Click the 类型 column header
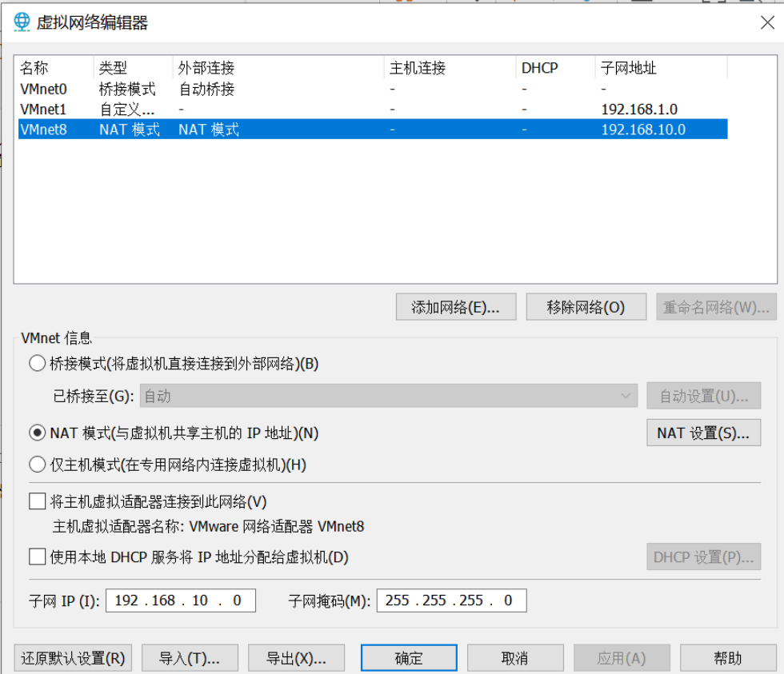The image size is (784, 674). point(134,67)
